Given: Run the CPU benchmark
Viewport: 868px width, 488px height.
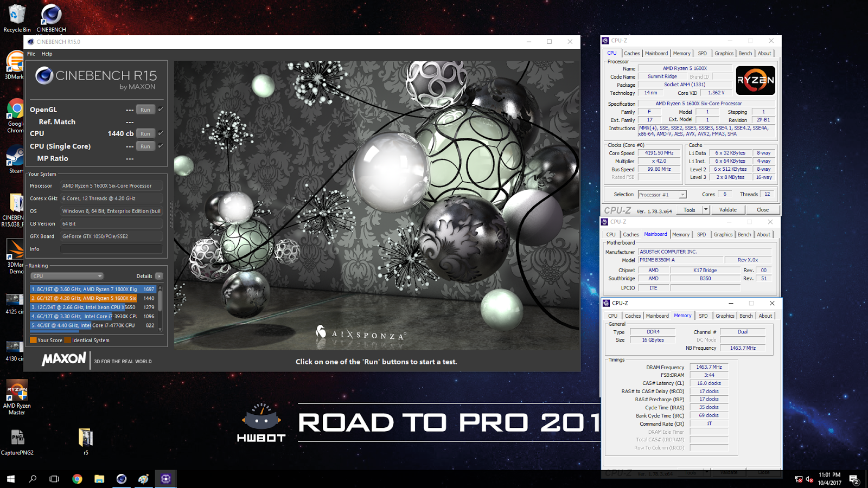Looking at the screenshot, I should click(x=145, y=133).
